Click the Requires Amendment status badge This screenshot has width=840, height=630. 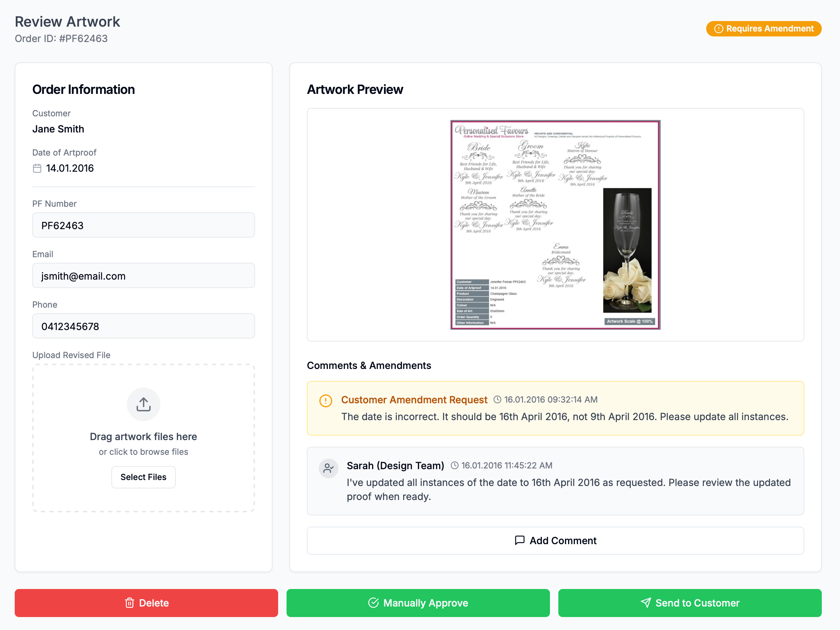pos(763,28)
